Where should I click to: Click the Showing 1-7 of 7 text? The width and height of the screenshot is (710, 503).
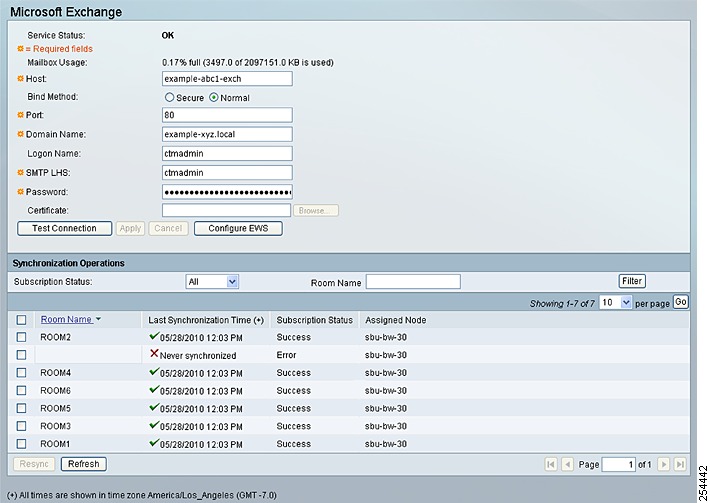[562, 303]
